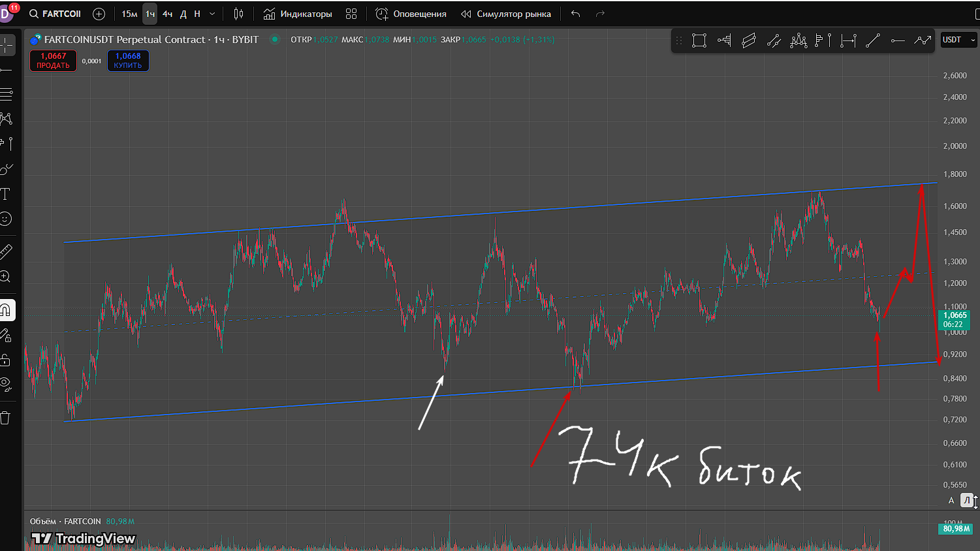The height and width of the screenshot is (551, 980).
Task: Toggle lock all drawings
Action: click(x=6, y=360)
